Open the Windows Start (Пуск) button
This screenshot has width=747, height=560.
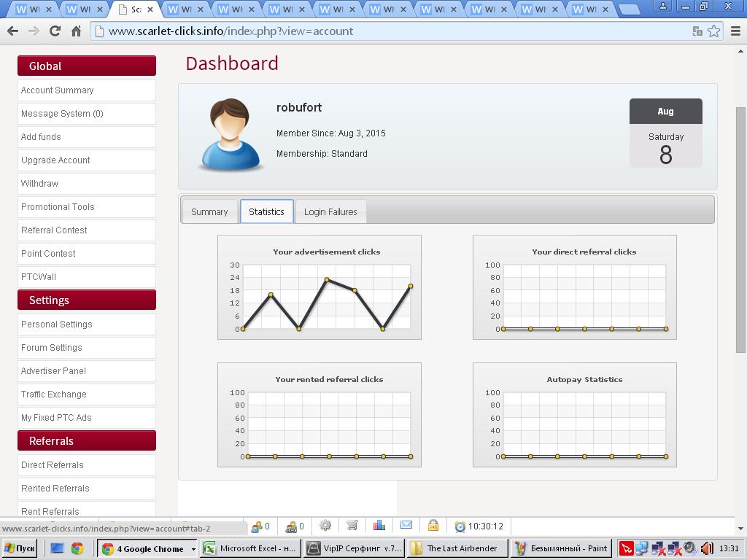tap(20, 548)
